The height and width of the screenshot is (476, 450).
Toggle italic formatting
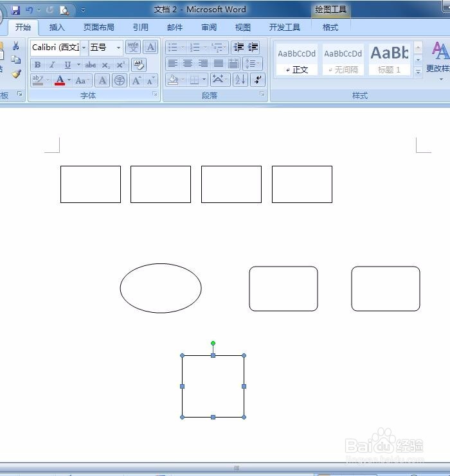click(52, 65)
